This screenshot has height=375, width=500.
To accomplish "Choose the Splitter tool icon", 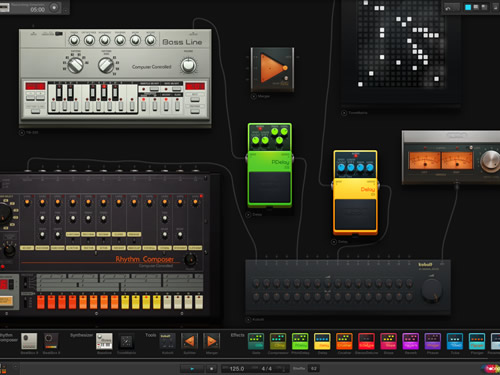I will coord(189,341).
